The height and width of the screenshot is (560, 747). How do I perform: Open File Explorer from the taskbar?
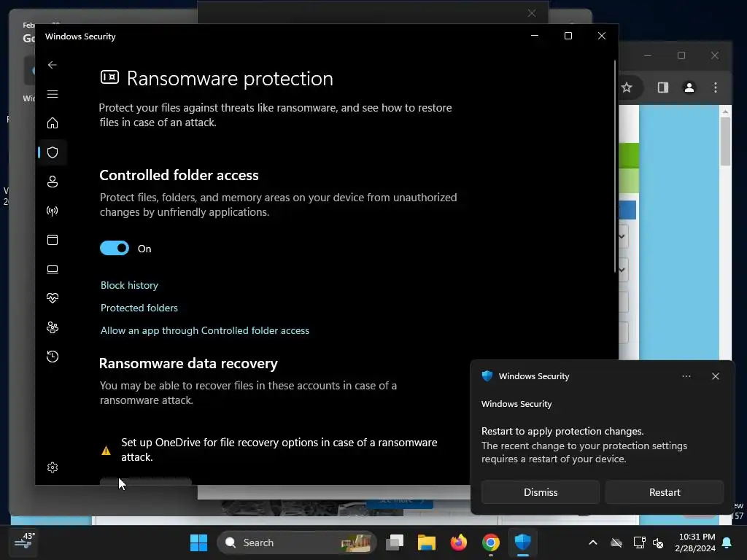(x=426, y=542)
